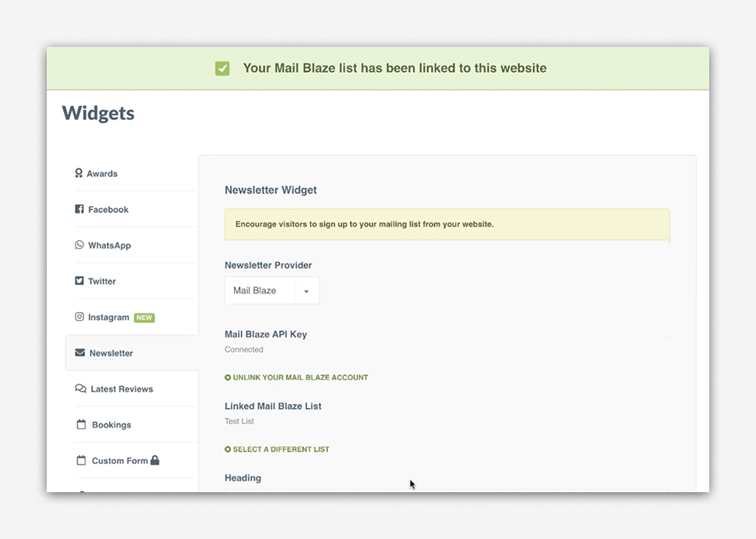
Task: Click the green checkmark in success banner
Action: point(223,69)
